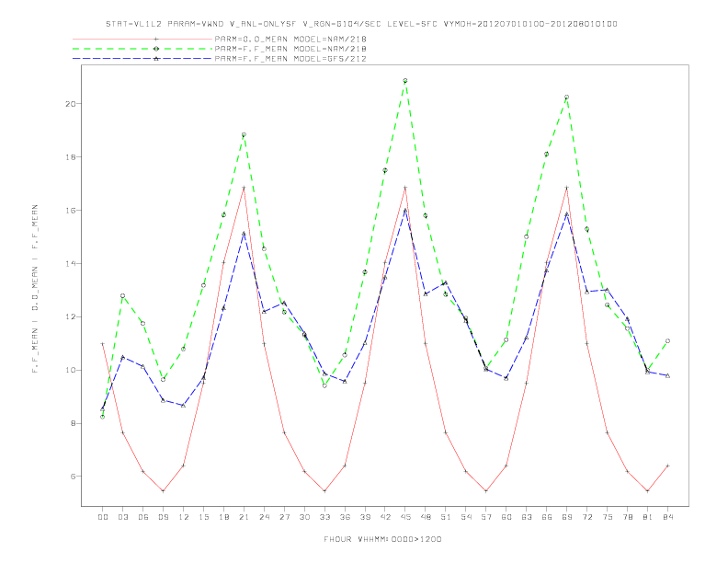This screenshot has height=563, width=728.
Task: Click the plus marker on the red legend line
Action: 156,39
